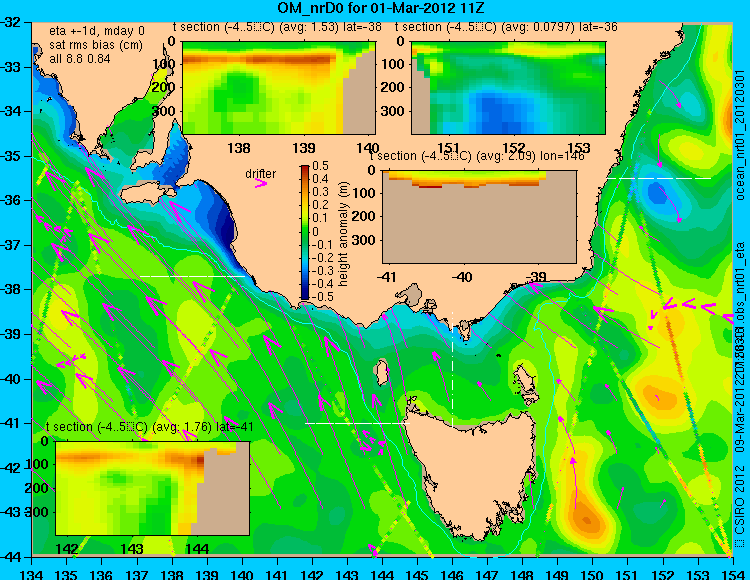Click the t section title ending lat=-36
This screenshot has width=750, height=580.
[x=506, y=27]
